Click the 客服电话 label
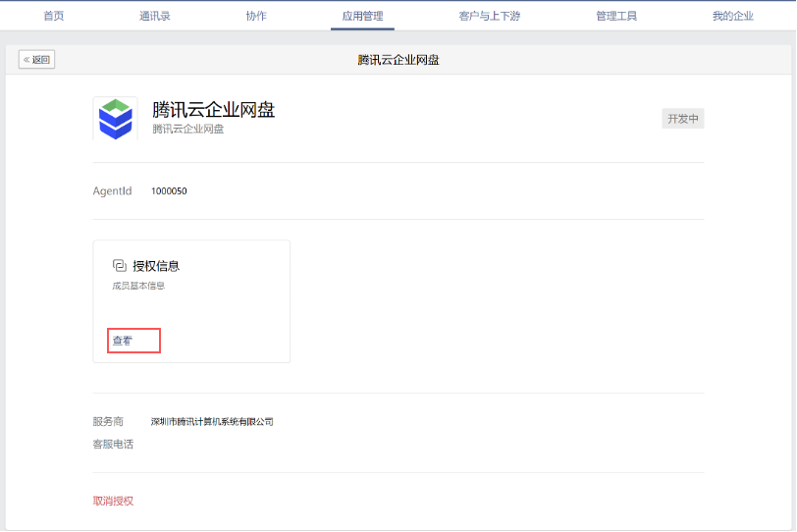 [113, 444]
